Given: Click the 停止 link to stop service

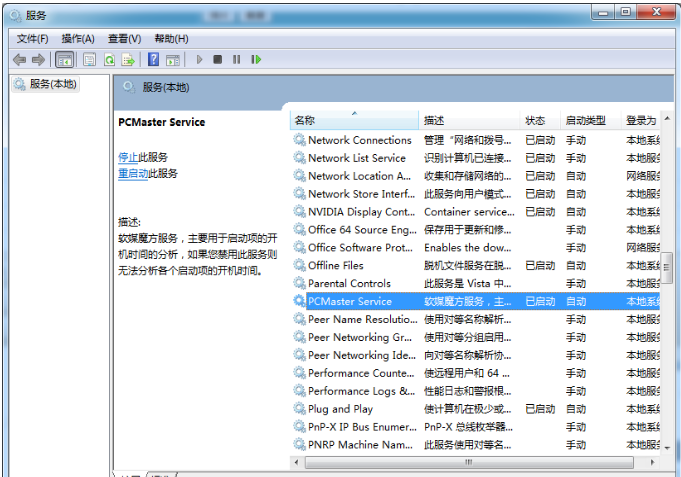Looking at the screenshot, I should point(128,157).
